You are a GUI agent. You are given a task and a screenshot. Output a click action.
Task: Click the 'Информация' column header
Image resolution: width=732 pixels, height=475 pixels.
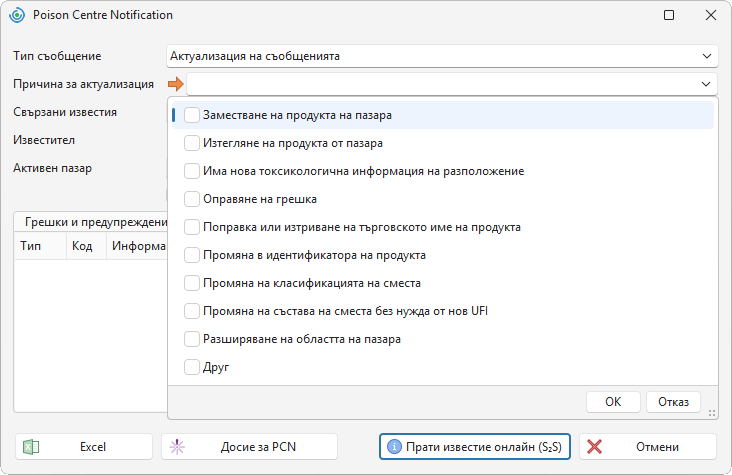(x=137, y=246)
